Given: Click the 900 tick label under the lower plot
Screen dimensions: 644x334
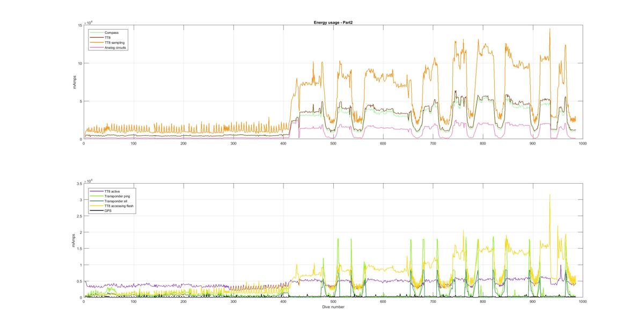Looking at the screenshot, I should pos(533,302).
